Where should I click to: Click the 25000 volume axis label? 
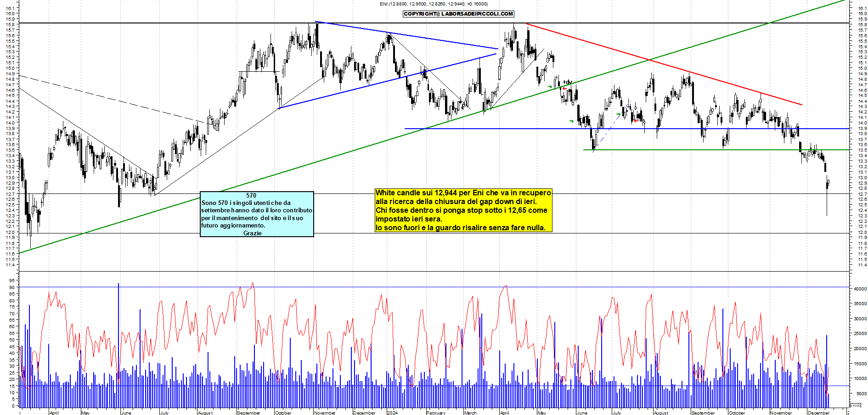[x=860, y=334]
